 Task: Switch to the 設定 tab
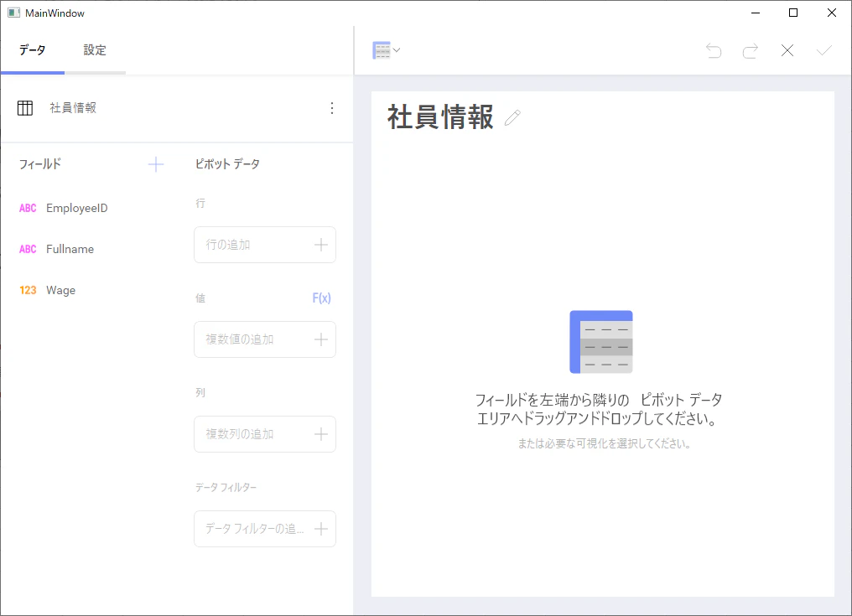coord(95,50)
